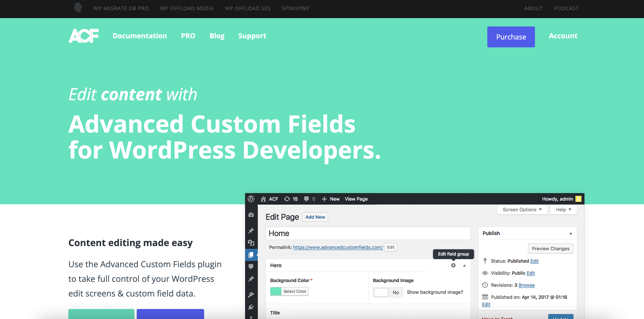This screenshot has height=319, width=644.
Task: Click the Delicious Brains head logo icon
Action: coord(78,7)
